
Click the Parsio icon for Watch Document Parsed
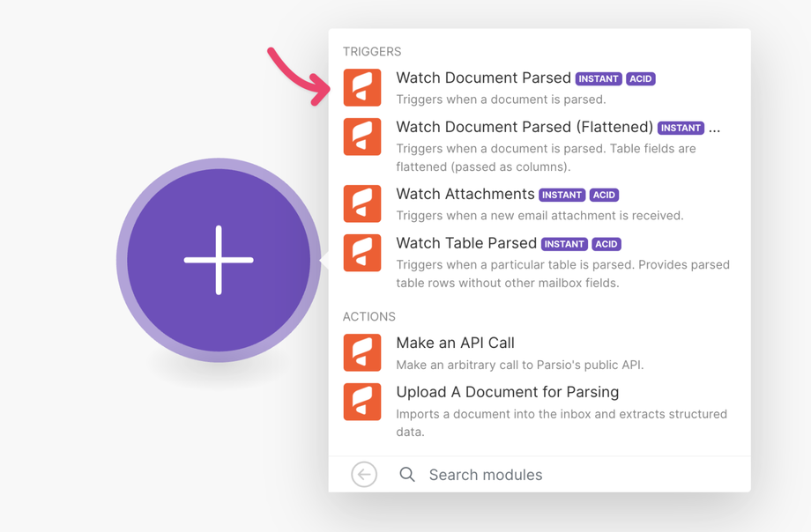(x=362, y=87)
